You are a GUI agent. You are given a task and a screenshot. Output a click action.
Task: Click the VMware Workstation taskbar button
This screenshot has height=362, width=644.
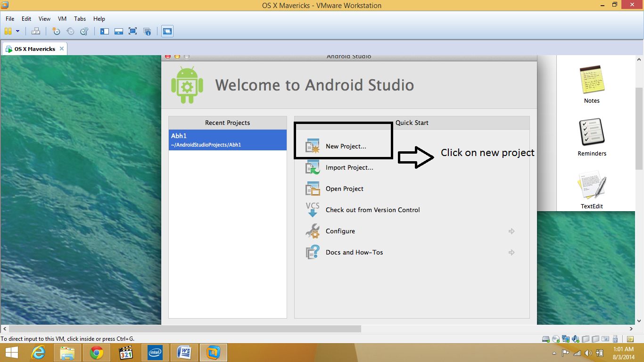coord(214,353)
